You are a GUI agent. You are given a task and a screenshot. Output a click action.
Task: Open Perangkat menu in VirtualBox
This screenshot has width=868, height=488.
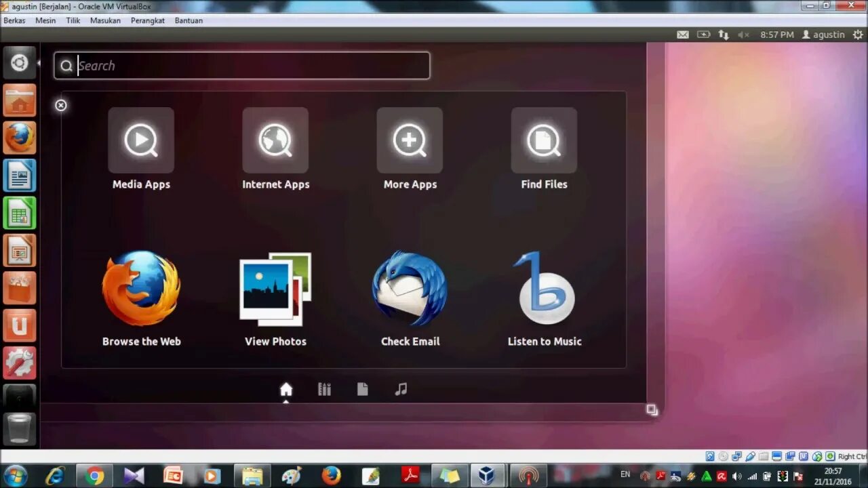point(148,20)
